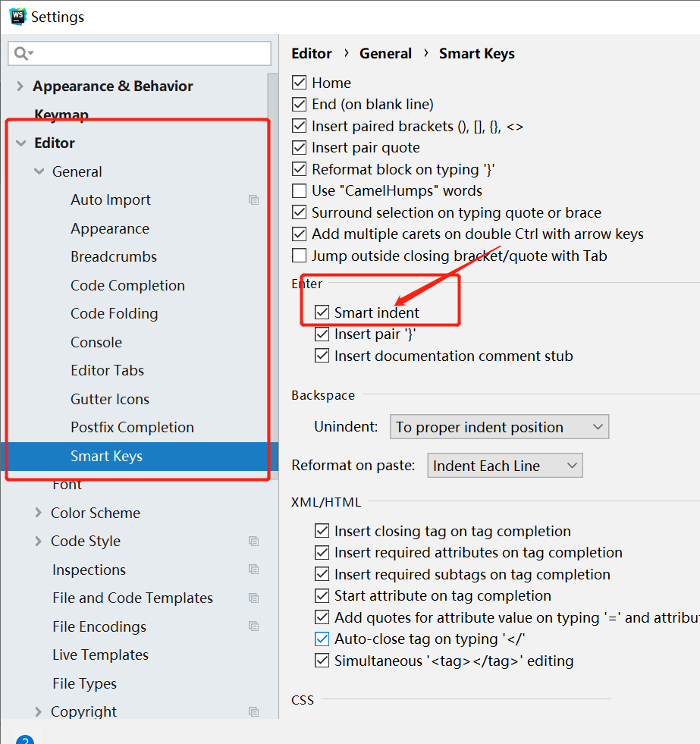This screenshot has width=700, height=744.
Task: Click the icon beside File and Code Templates
Action: pos(253,598)
